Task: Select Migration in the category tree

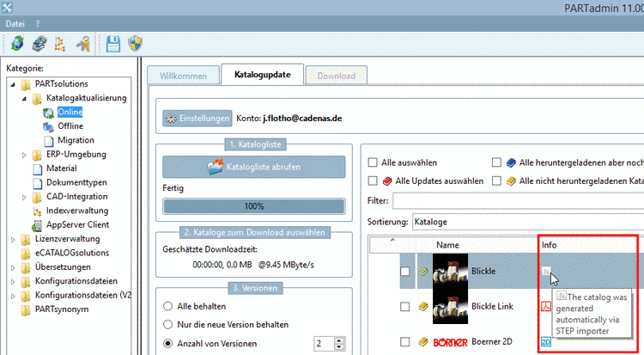Action: tap(76, 140)
